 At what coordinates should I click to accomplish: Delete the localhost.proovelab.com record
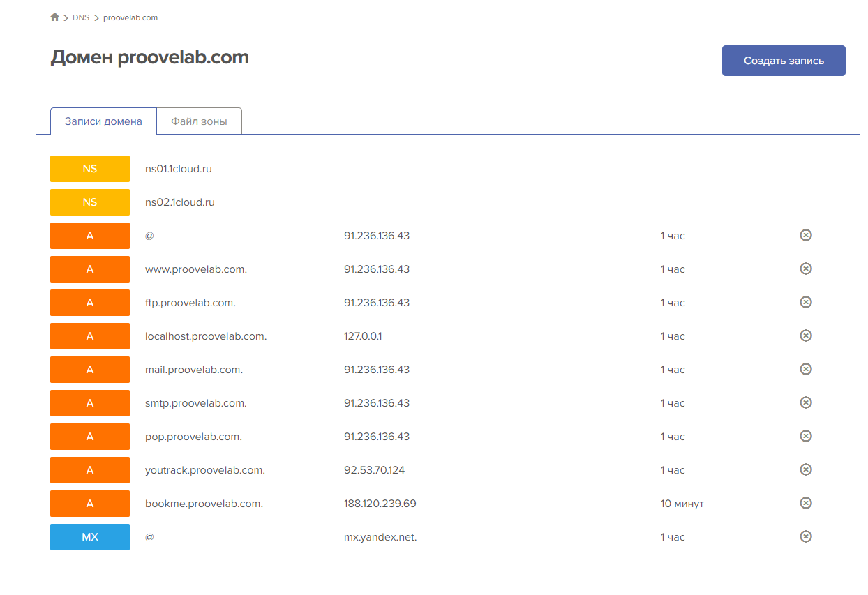point(805,336)
